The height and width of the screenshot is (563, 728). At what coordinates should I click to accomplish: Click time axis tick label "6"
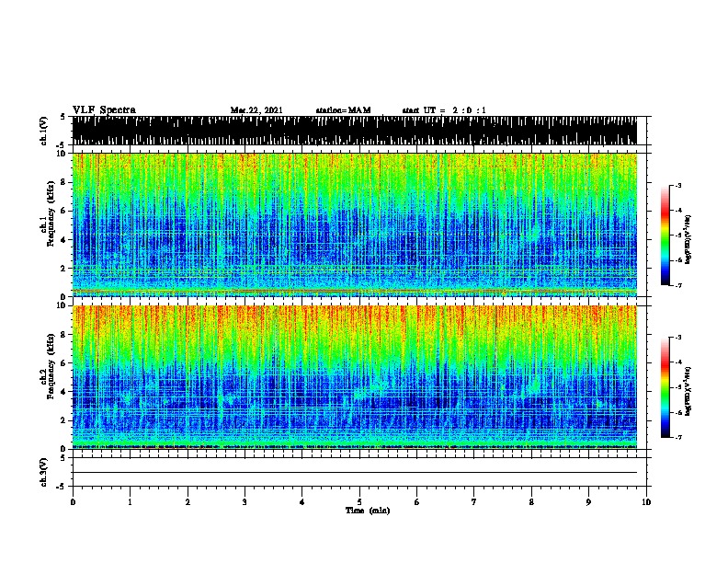417,502
